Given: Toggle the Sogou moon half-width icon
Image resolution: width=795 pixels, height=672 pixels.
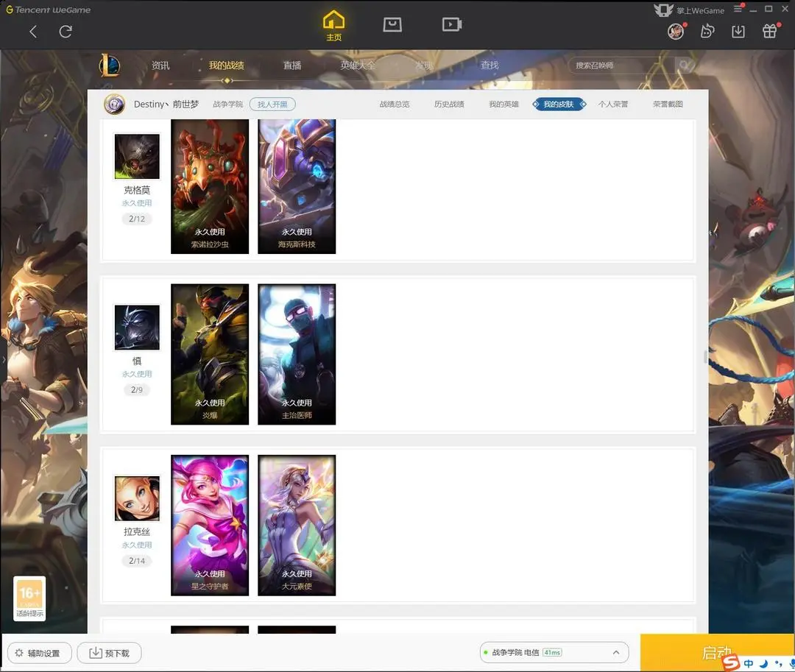Looking at the screenshot, I should pos(764,663).
